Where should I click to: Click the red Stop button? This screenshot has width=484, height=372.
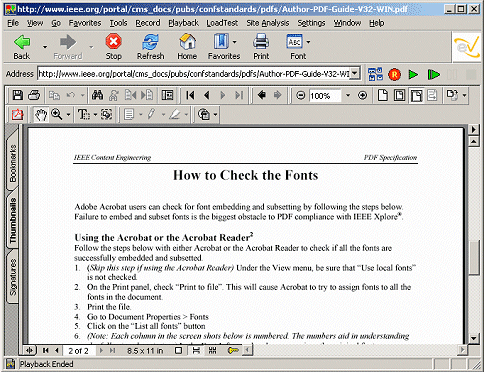[x=113, y=42]
